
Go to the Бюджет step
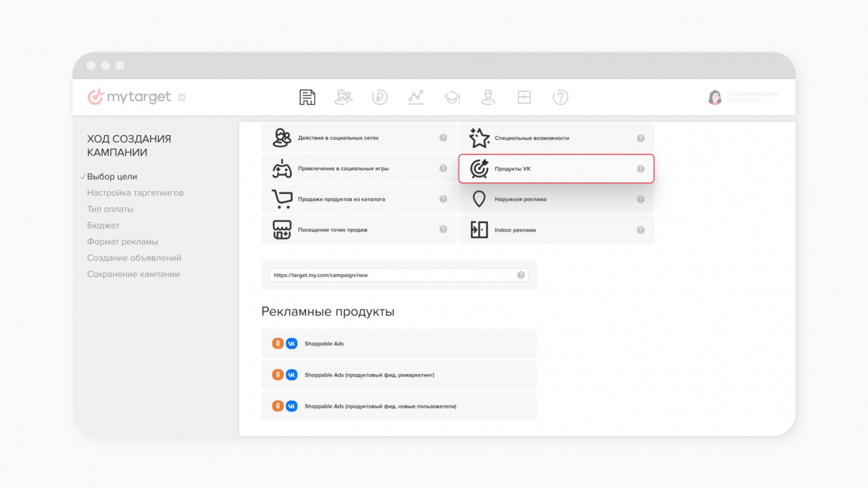tap(103, 226)
